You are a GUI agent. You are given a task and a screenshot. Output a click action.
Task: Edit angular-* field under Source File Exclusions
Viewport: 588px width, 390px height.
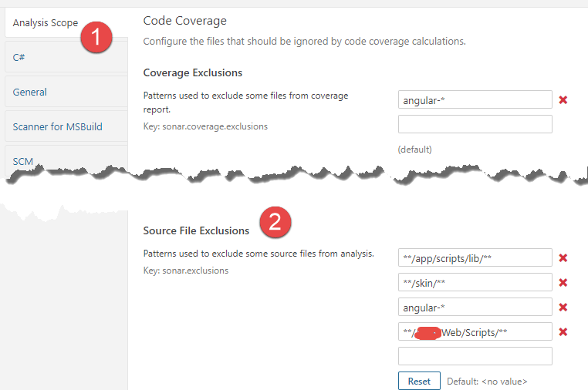coord(475,308)
